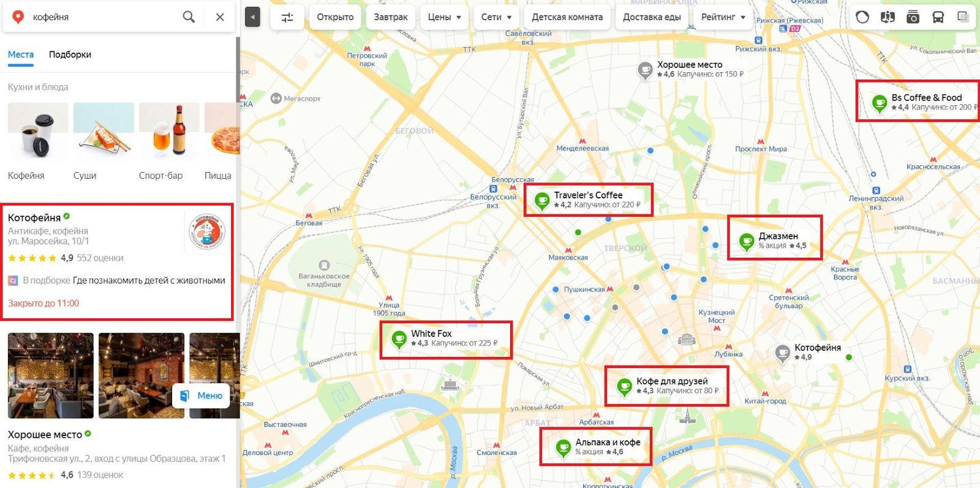Open the Рейтинг dropdown
Viewport: 980px width, 488px height.
click(x=723, y=17)
